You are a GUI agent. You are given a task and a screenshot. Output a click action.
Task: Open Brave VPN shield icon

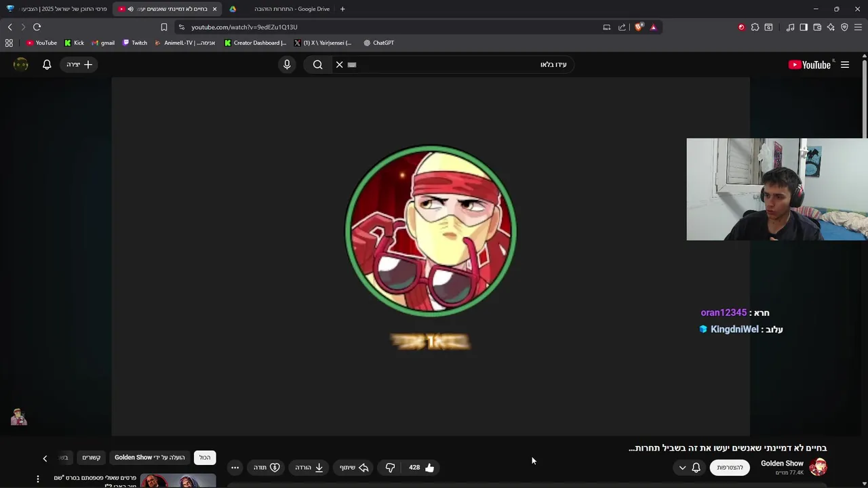click(844, 27)
